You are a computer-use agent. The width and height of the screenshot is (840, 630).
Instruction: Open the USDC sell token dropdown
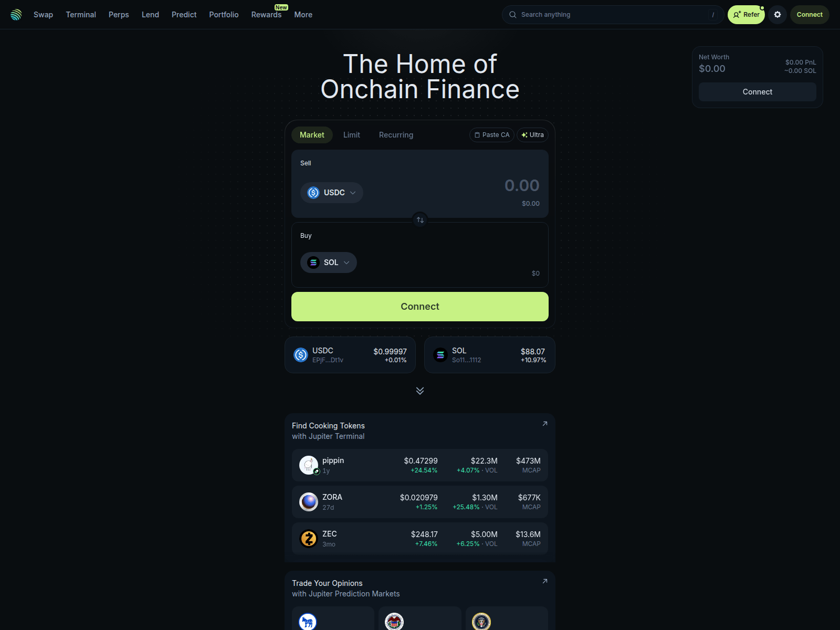[332, 193]
